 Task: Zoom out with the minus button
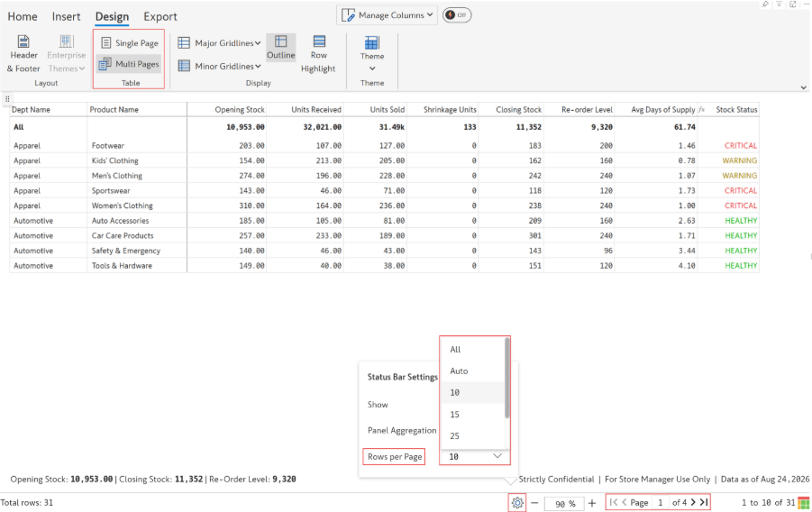tap(534, 503)
